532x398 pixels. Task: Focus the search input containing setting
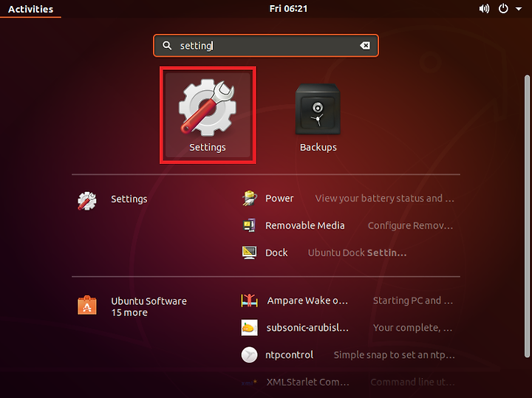tap(266, 46)
